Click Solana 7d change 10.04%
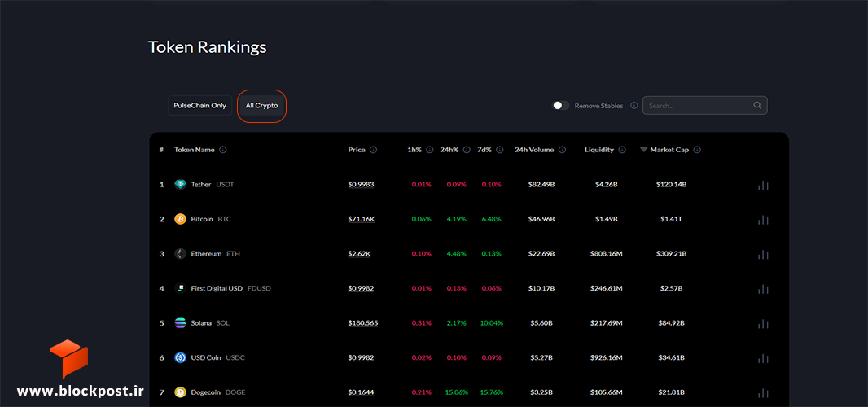 pos(492,323)
